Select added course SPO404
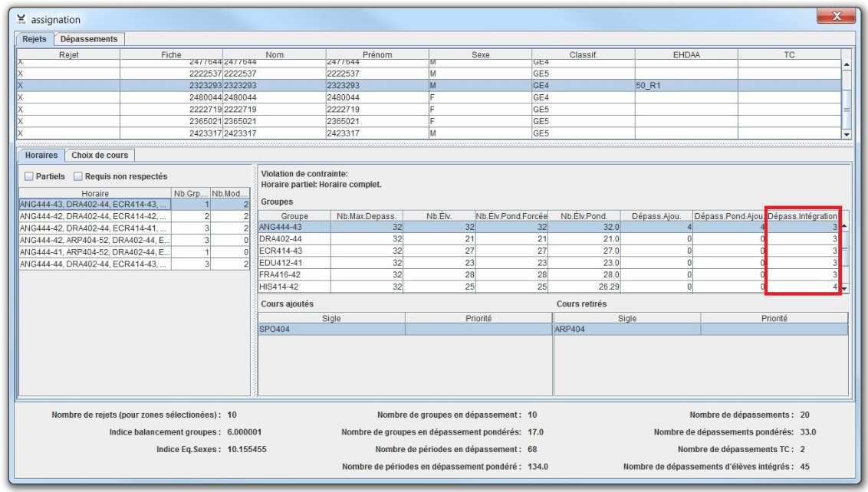The width and height of the screenshot is (868, 492). (405, 330)
